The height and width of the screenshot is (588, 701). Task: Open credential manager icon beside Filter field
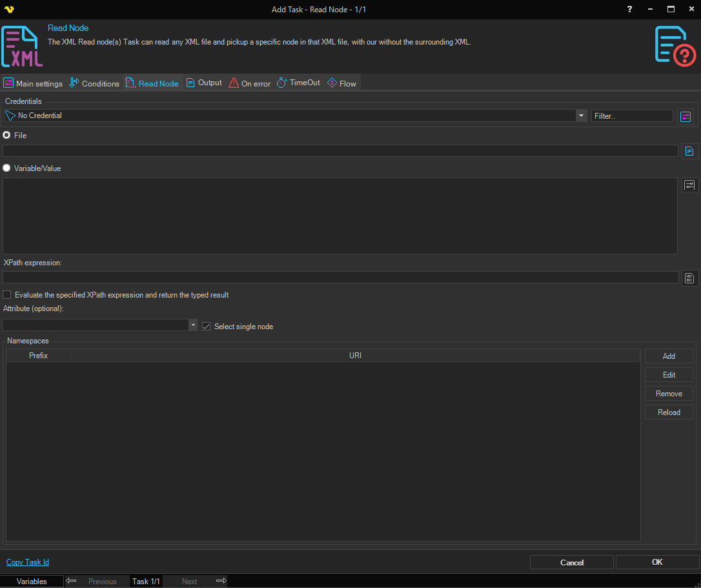[x=685, y=116]
